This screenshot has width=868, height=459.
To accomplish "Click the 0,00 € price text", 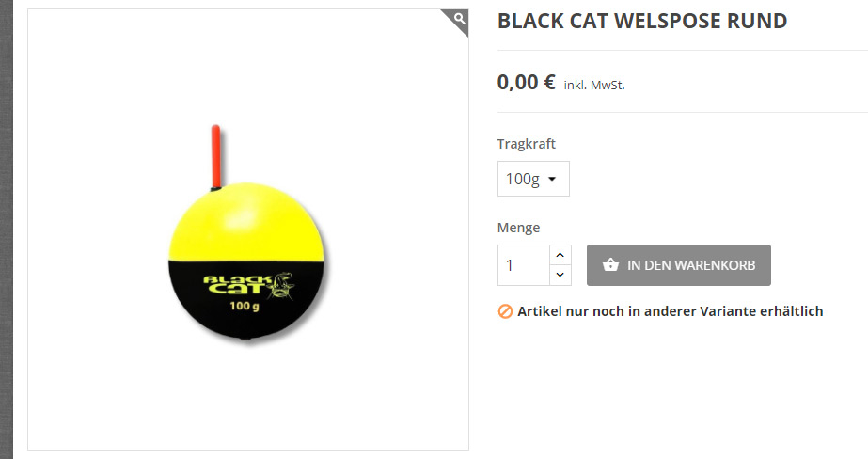I will [x=526, y=83].
